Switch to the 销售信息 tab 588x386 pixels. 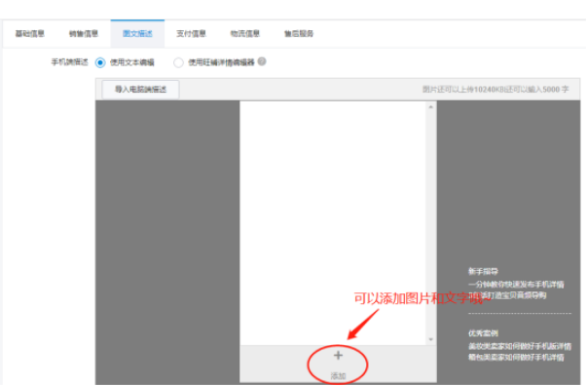84,34
